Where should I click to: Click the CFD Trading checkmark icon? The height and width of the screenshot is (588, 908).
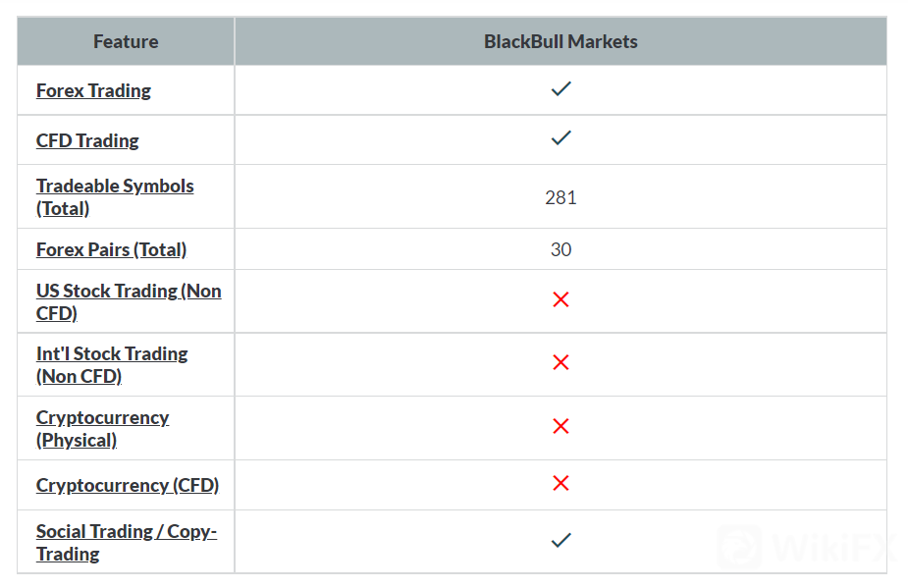click(561, 139)
